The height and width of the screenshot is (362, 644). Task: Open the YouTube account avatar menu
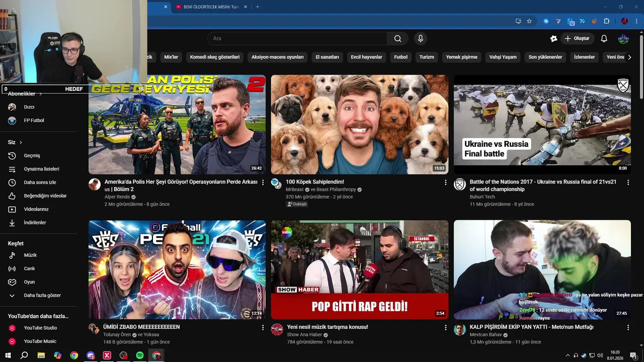(623, 39)
